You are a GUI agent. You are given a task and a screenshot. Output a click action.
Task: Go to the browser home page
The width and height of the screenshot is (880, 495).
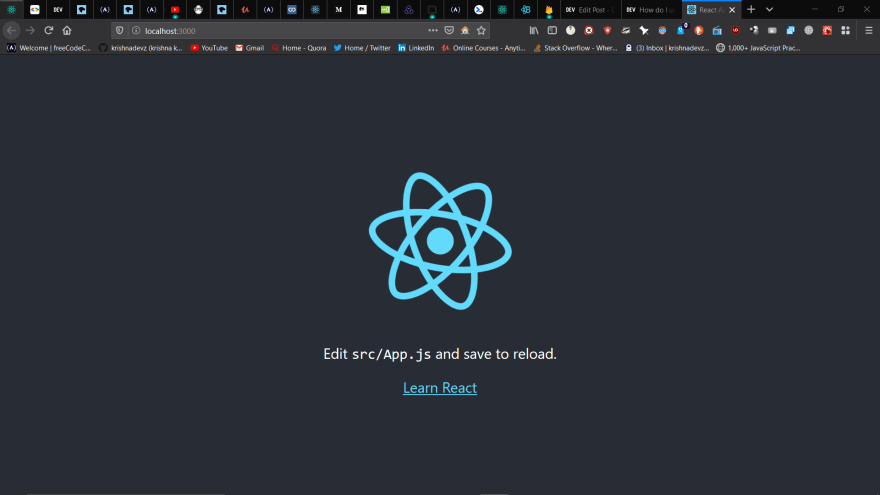coord(67,30)
